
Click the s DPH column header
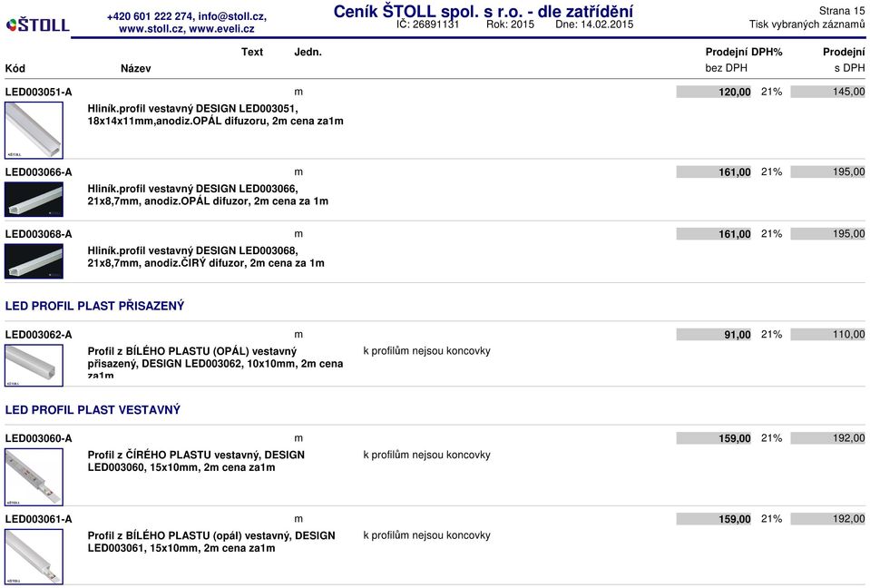849,68
